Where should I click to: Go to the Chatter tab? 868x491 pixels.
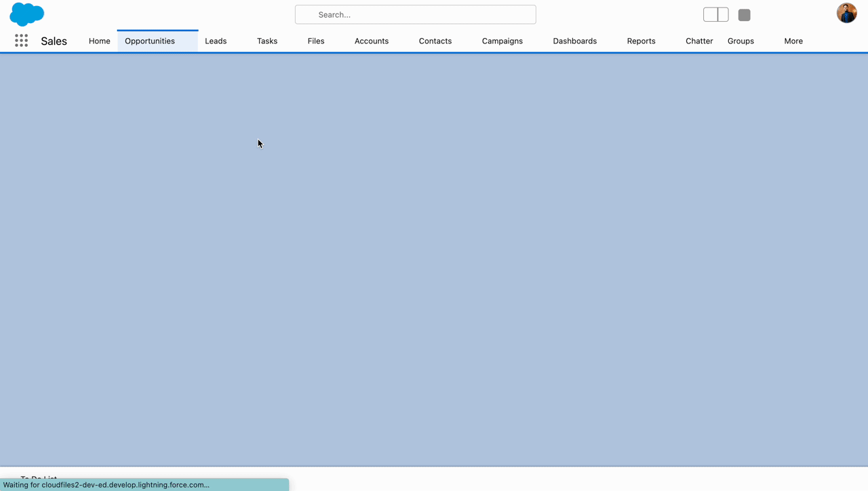pos(698,41)
